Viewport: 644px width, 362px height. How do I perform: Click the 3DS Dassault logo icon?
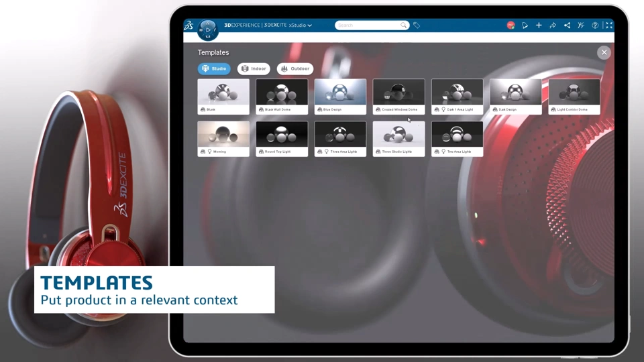(189, 25)
